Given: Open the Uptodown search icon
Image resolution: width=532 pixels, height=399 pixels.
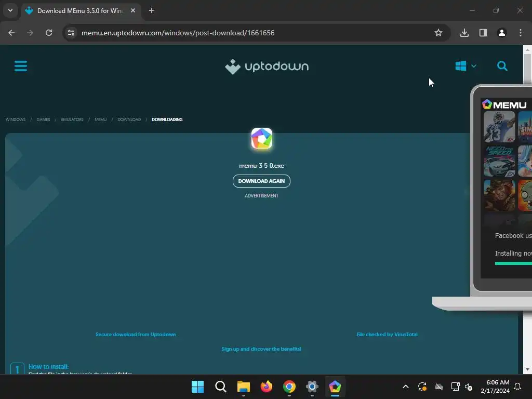Looking at the screenshot, I should tap(502, 66).
